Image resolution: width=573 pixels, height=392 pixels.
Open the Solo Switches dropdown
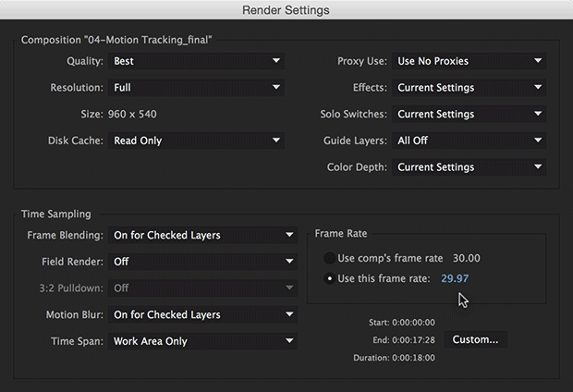(x=469, y=114)
